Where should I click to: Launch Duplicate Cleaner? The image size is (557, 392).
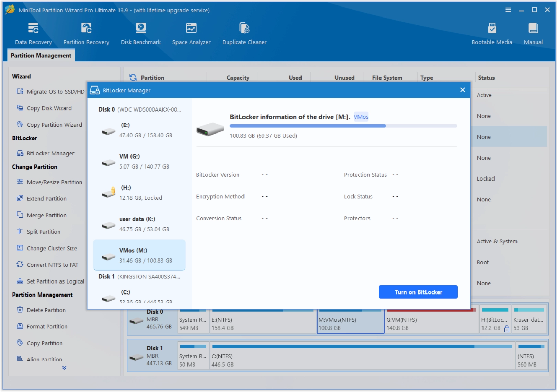pos(244,34)
